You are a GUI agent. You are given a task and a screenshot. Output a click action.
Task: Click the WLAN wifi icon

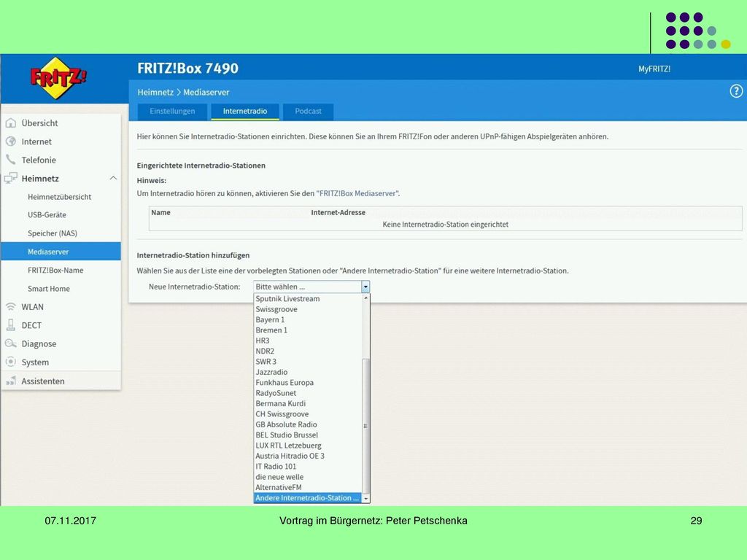[10, 307]
